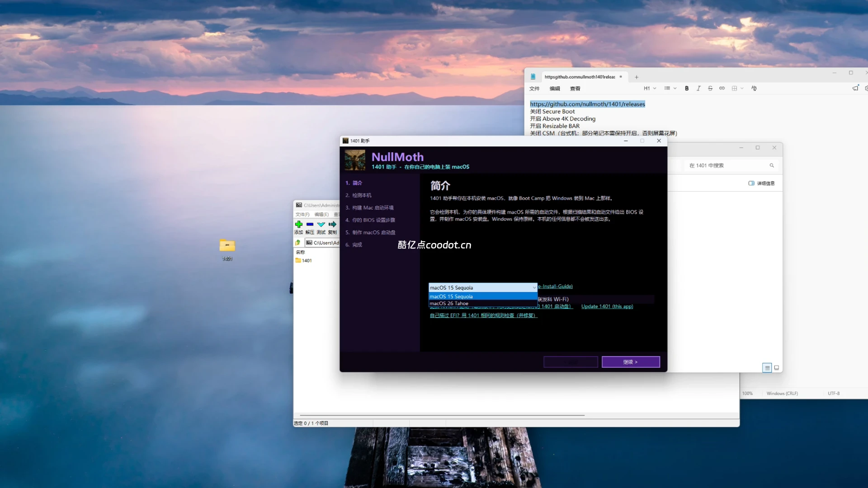Toggle the 详细信息 details pane in Explorer

[x=761, y=183]
